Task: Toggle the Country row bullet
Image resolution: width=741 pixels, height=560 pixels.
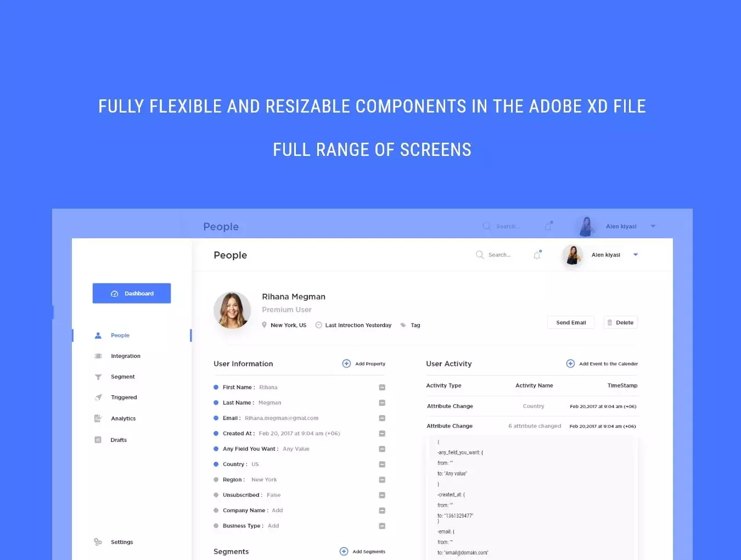Action: (x=216, y=464)
